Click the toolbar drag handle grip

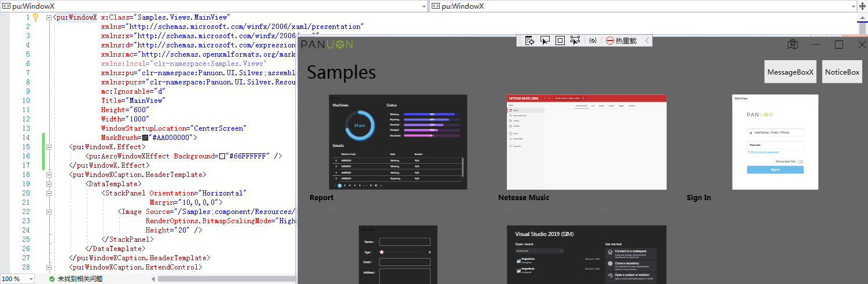[x=520, y=40]
